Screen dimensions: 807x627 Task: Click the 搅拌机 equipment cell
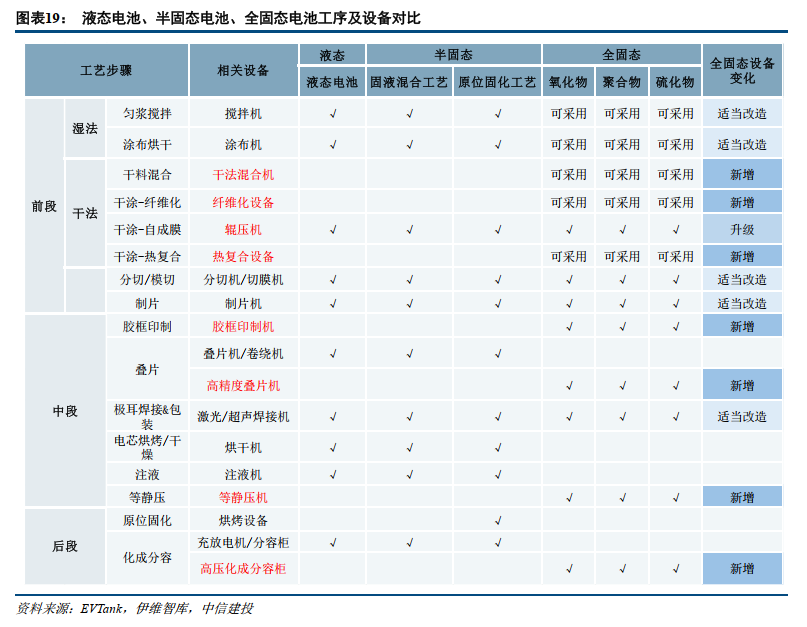243,113
